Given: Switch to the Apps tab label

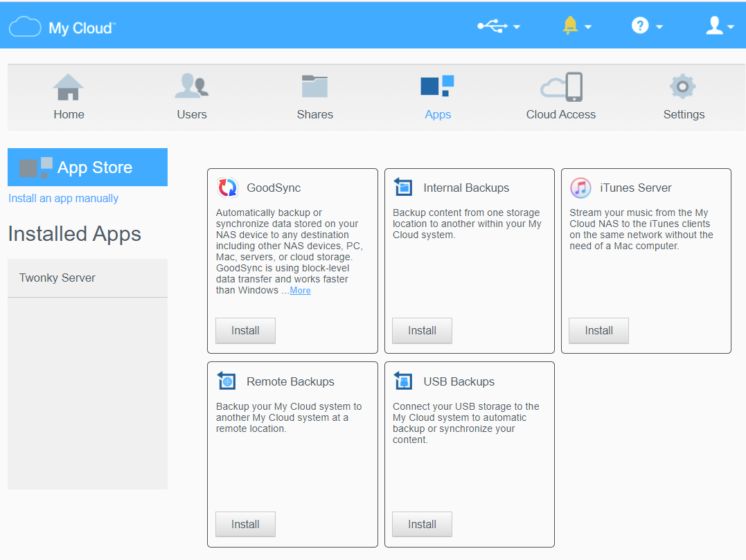Looking at the screenshot, I should 438,115.
